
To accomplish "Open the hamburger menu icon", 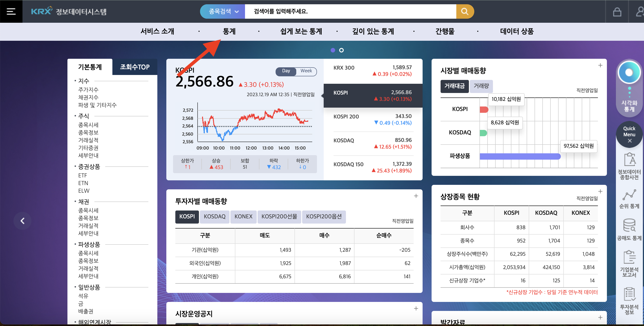I will [x=11, y=11].
